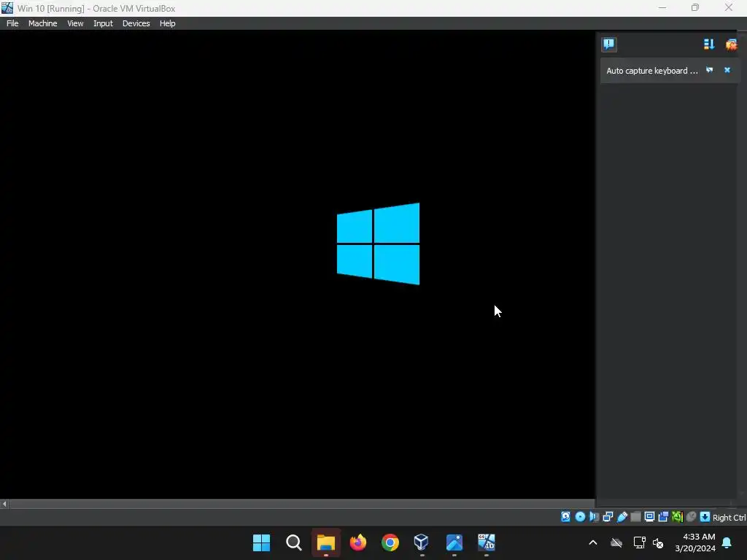747x560 pixels.
Task: Open the Machine menu
Action: point(42,23)
